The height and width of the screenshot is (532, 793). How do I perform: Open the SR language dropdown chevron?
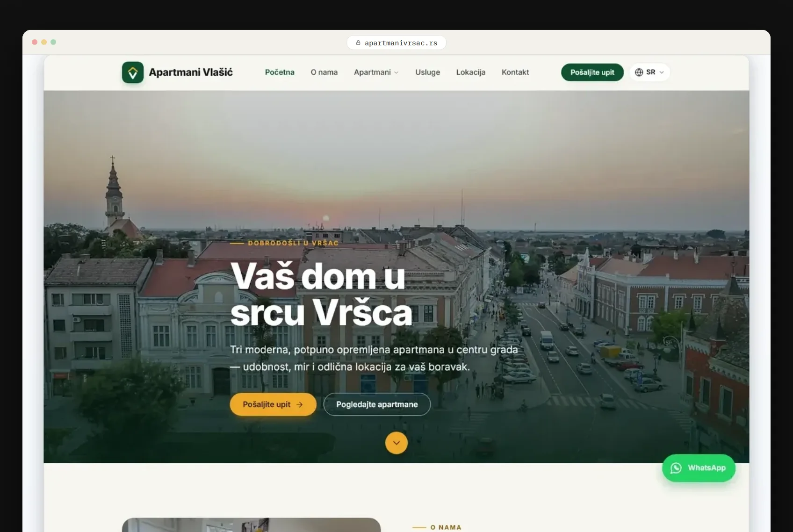[662, 72]
